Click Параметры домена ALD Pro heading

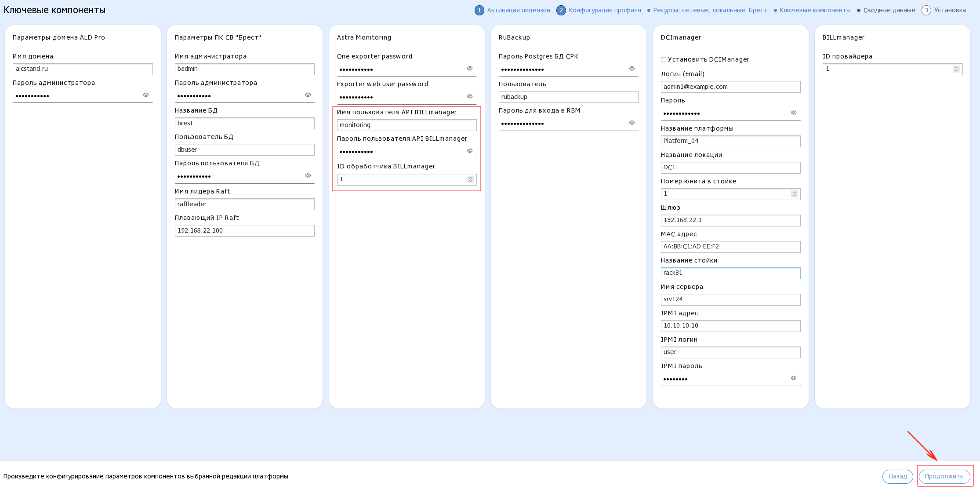(59, 37)
